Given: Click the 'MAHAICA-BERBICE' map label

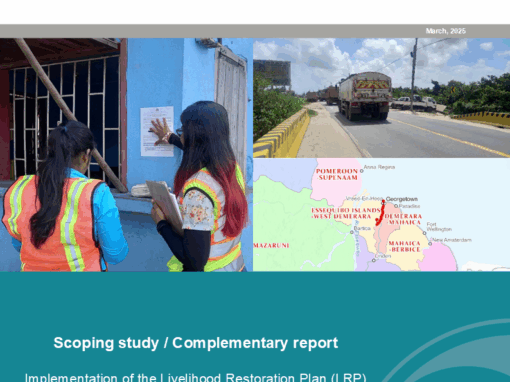Looking at the screenshot, I should point(404,246).
